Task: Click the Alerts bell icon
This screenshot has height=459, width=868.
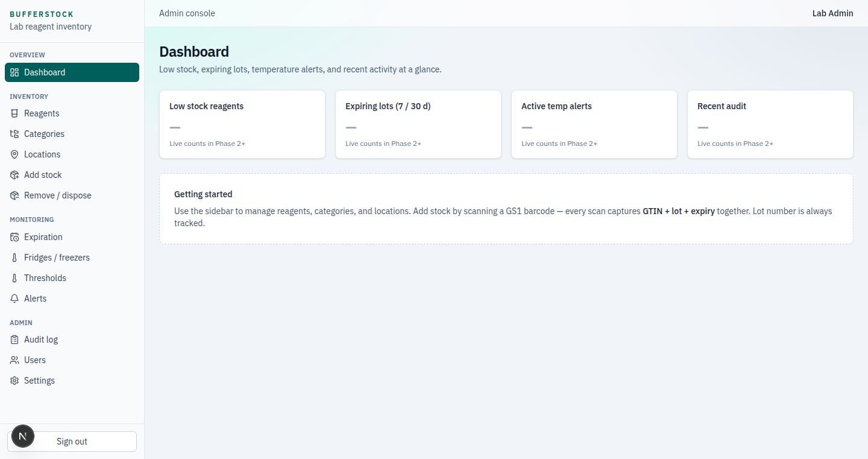Action: coord(14,299)
